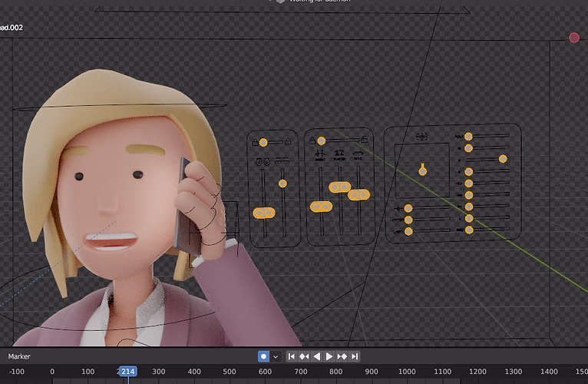Click frame 0 on the timeline ruler
Image resolution: width=588 pixels, height=384 pixels.
[x=52, y=371]
